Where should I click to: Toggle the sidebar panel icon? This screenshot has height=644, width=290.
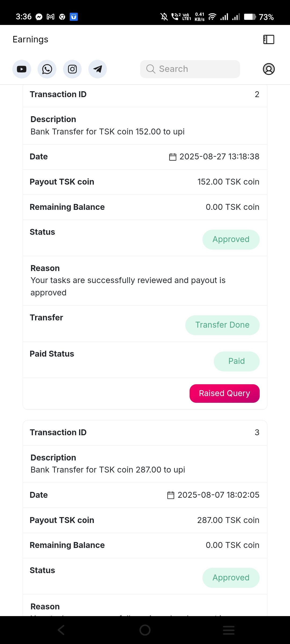[x=269, y=39]
